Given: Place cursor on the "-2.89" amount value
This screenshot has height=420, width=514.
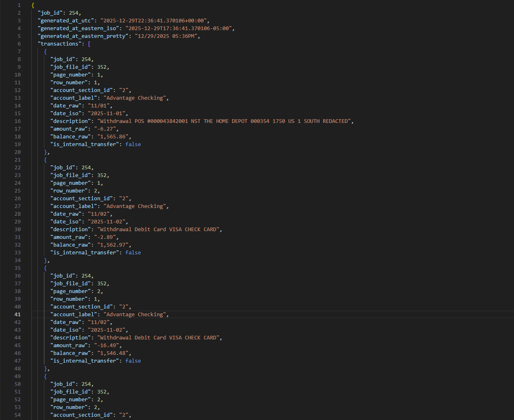Looking at the screenshot, I should pos(106,237).
